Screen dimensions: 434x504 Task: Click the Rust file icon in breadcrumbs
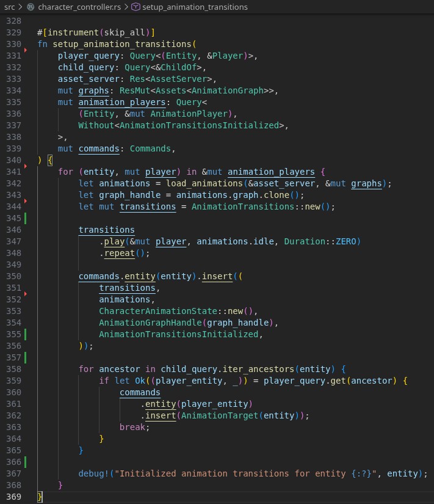point(31,7)
